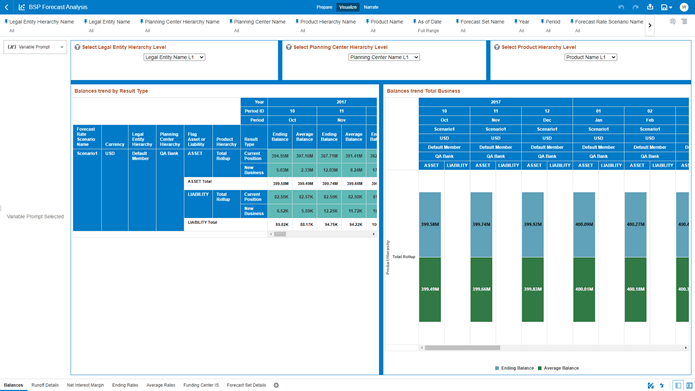
Task: Switch to Visualize mode
Action: [348, 7]
